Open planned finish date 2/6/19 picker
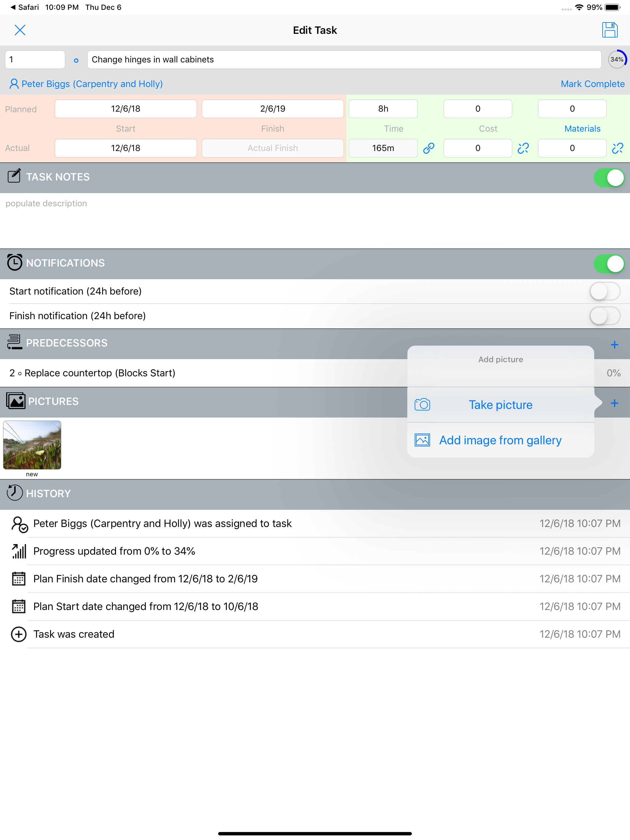The image size is (630, 840). (x=273, y=109)
